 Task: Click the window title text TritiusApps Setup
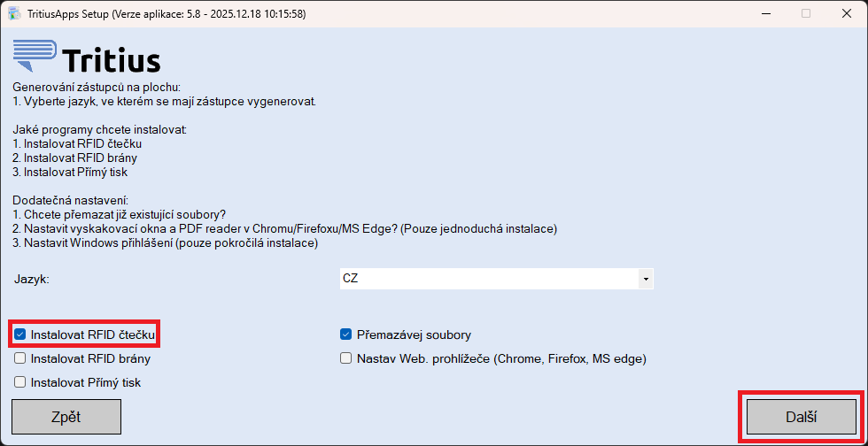[80, 13]
